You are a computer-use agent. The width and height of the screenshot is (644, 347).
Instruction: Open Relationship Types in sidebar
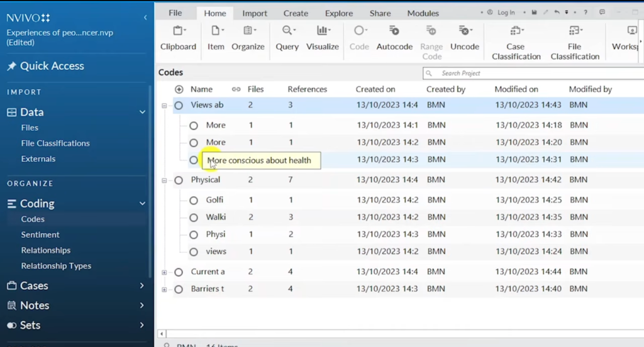[x=56, y=266]
